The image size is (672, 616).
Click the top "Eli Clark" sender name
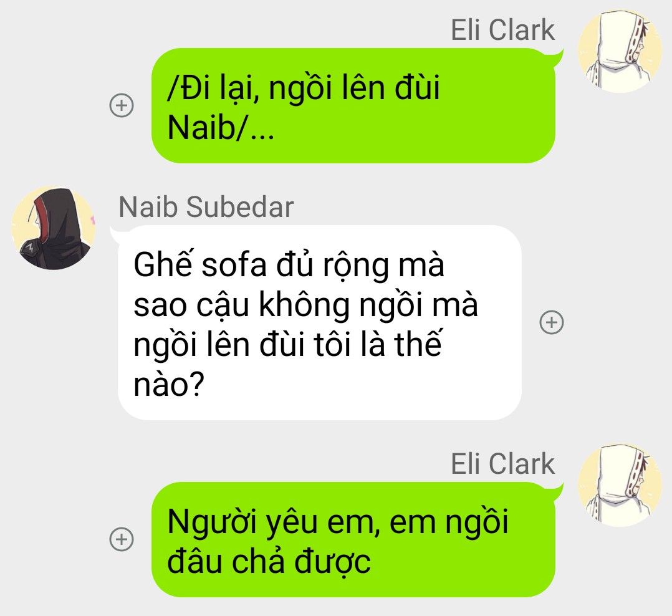pos(502,31)
